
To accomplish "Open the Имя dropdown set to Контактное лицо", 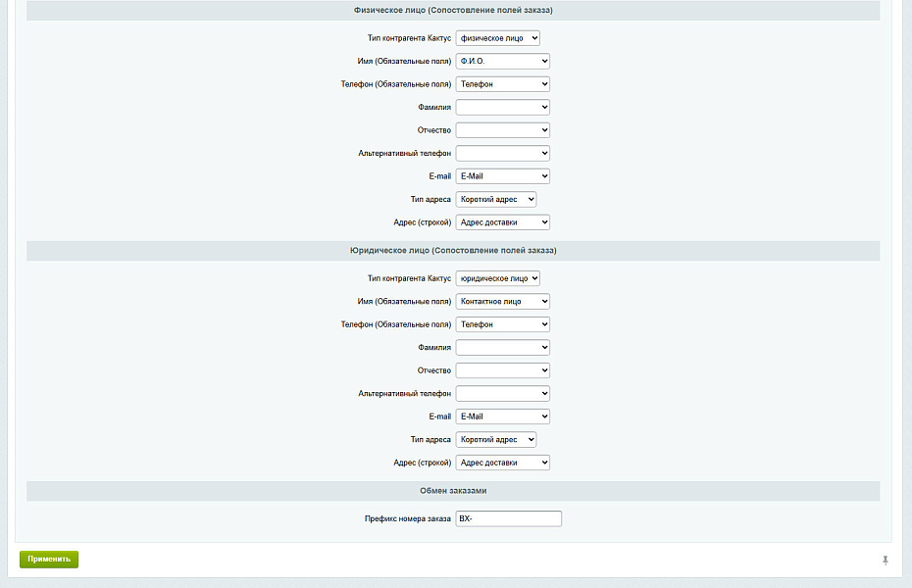I will 502,302.
